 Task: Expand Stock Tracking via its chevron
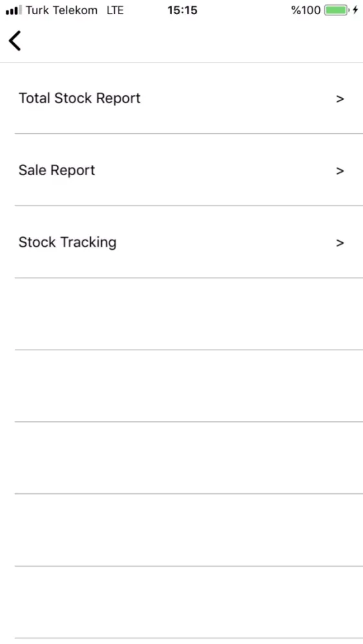340,243
